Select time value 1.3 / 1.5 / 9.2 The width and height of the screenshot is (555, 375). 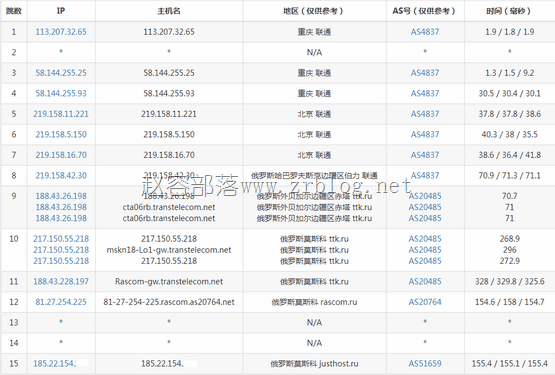tap(509, 73)
